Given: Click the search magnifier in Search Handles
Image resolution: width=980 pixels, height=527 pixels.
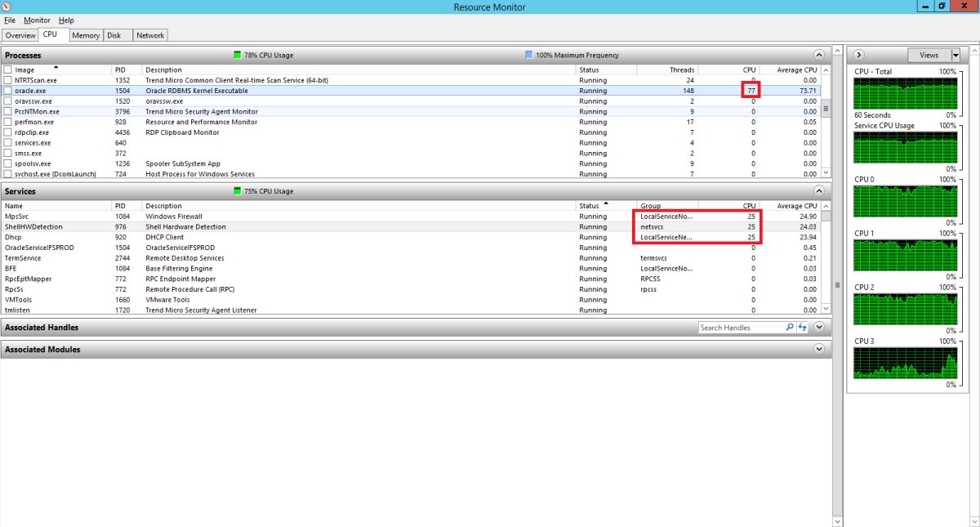Looking at the screenshot, I should point(789,328).
